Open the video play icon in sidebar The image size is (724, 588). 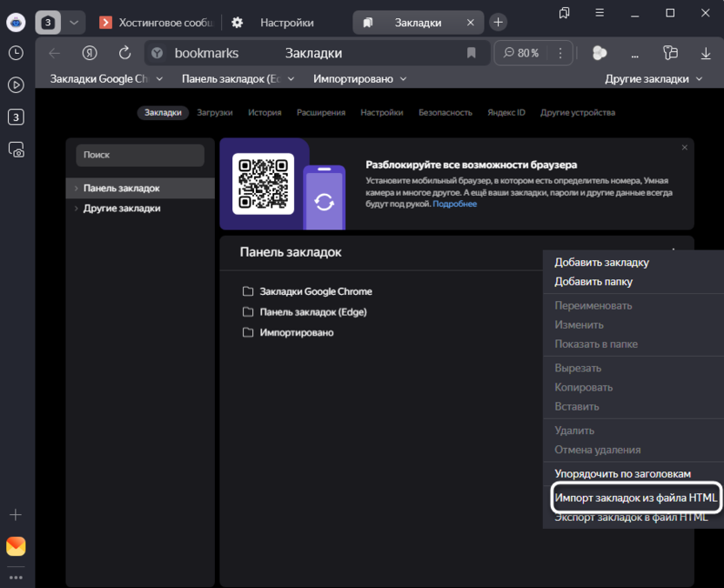pyautogui.click(x=16, y=85)
